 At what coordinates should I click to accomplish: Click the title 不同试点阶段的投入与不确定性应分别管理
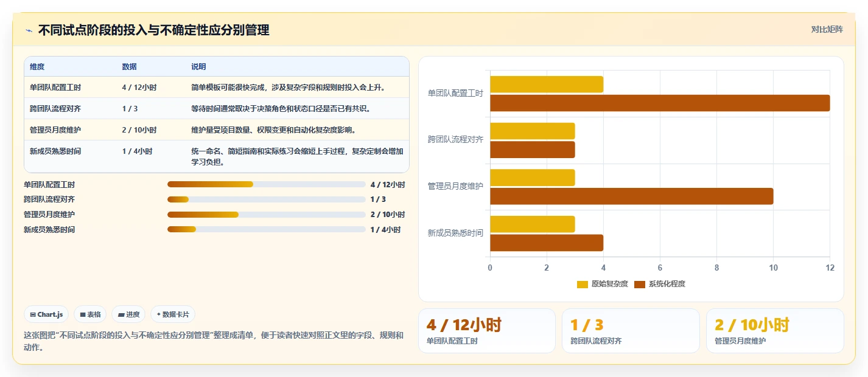pos(153,30)
